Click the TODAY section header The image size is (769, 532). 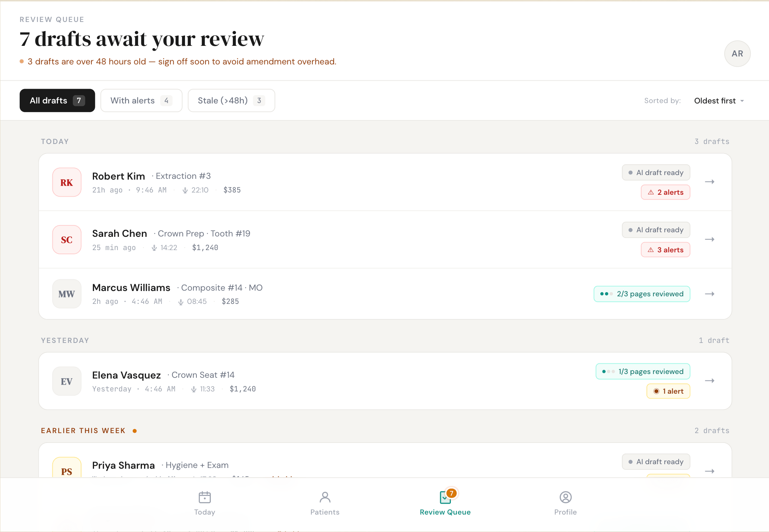tap(55, 141)
